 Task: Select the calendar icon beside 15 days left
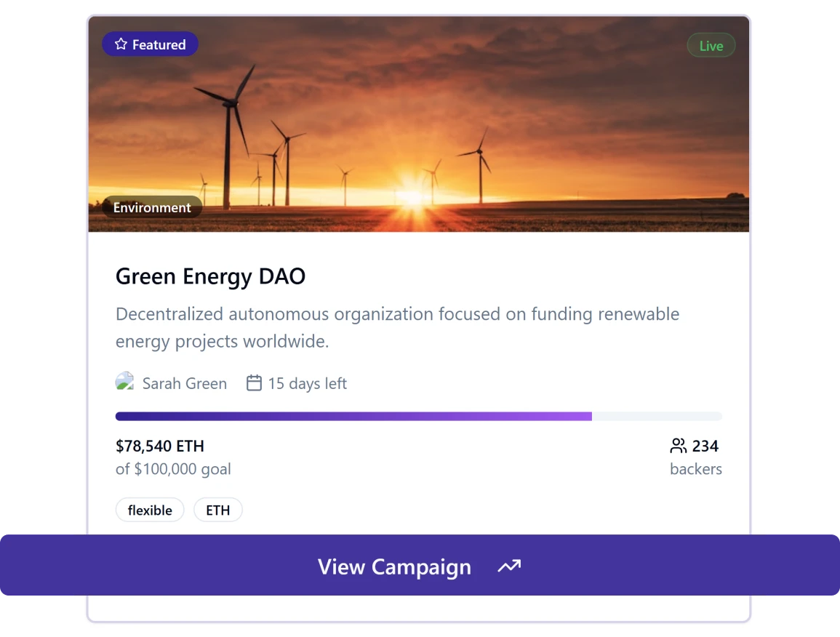(253, 382)
